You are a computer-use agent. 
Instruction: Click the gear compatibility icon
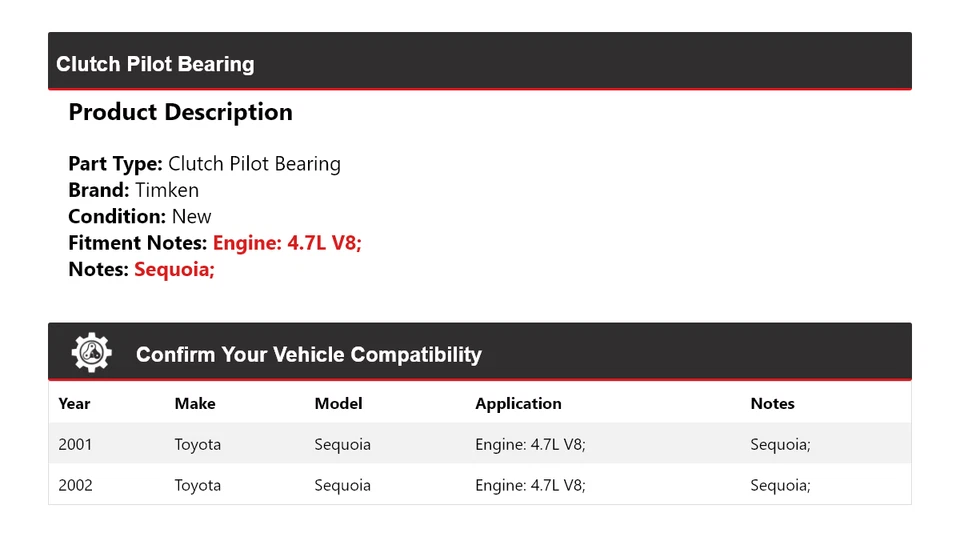click(x=91, y=353)
